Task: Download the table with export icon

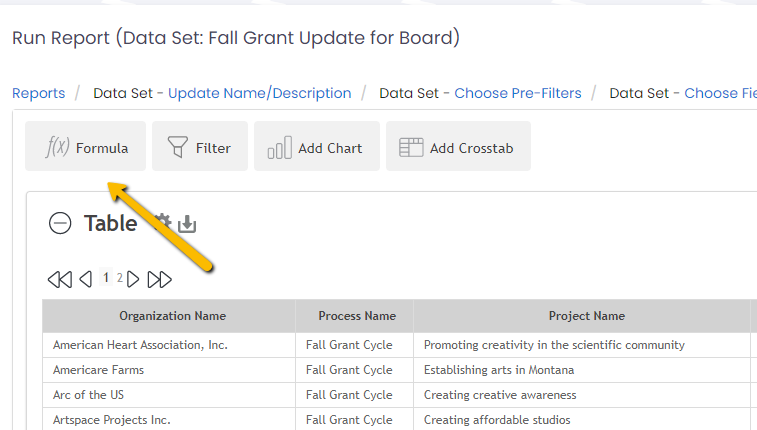Action: (187, 224)
